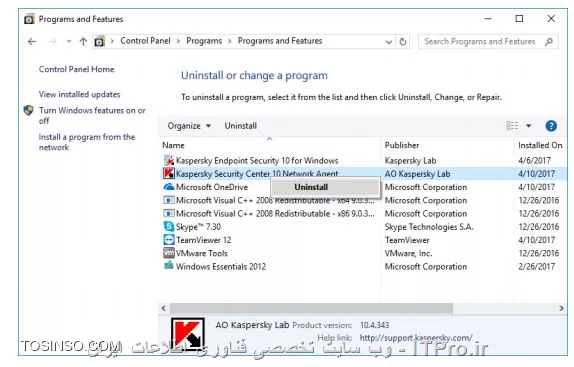Select TeamViewer 12 entry name
Image resolution: width=574 pixels, height=367 pixels.
(x=203, y=240)
